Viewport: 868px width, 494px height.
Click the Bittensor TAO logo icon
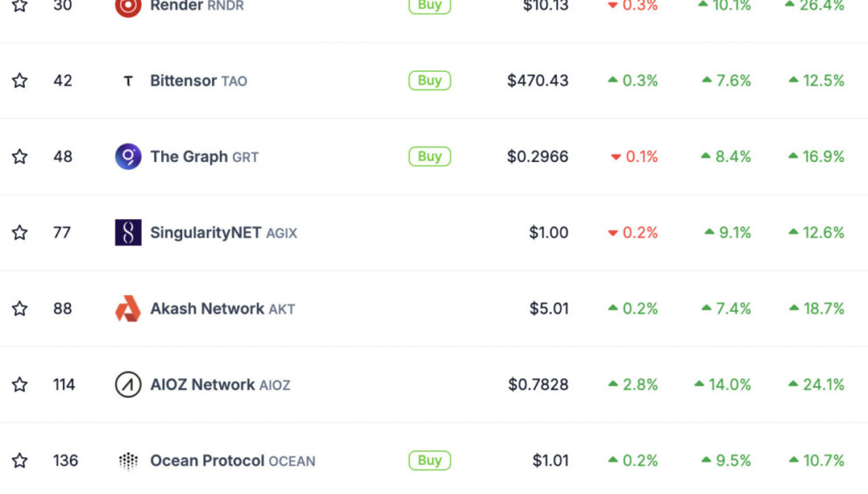click(128, 81)
